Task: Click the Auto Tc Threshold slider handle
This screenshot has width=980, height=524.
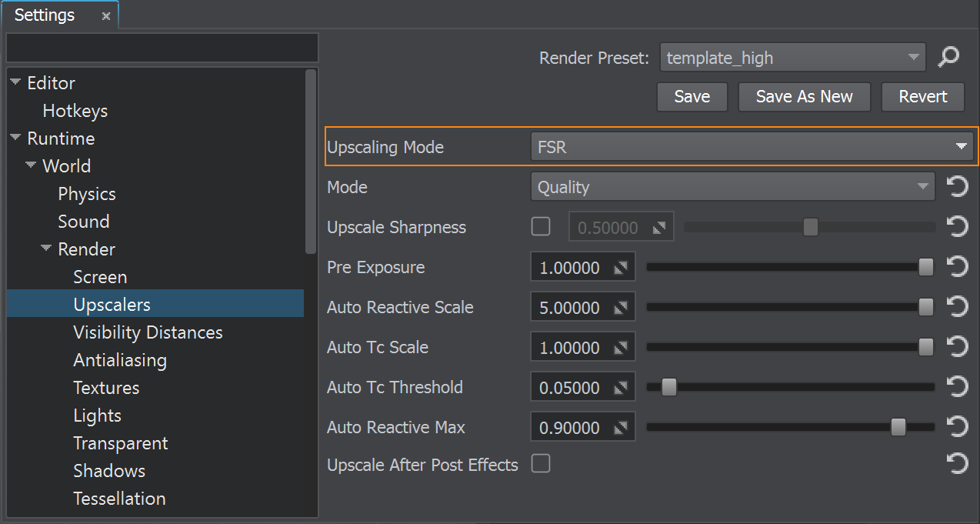Action: coord(668,387)
